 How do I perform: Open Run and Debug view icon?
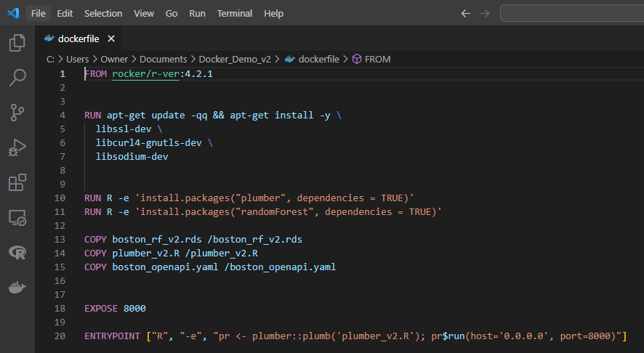17,147
